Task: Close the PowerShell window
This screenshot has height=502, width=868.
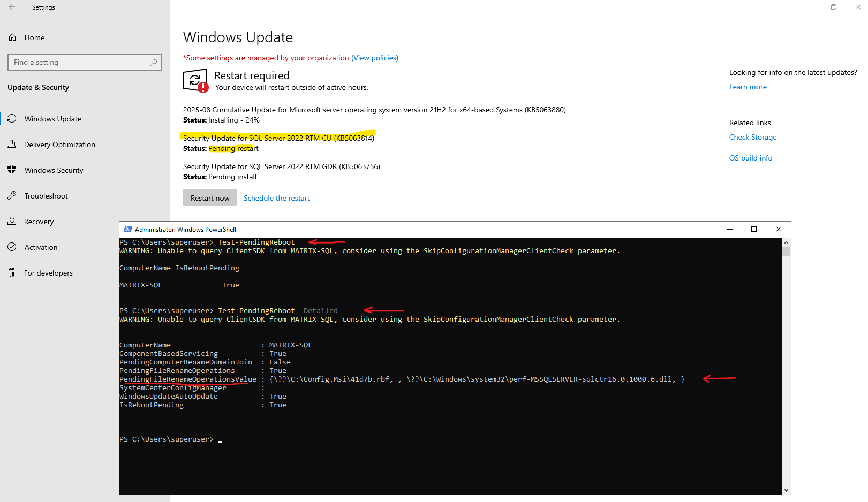Action: point(779,229)
